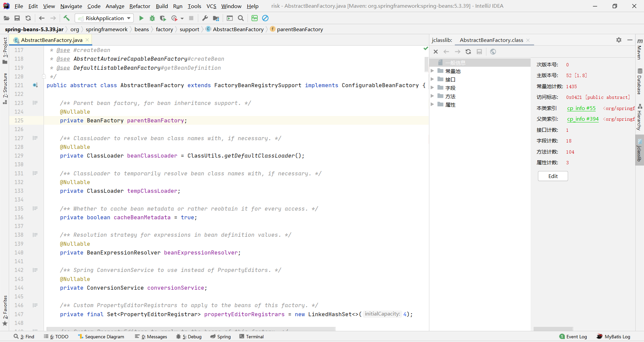Save class file in jclasslib panel
Viewport: 644px width, 342px height.
(479, 52)
